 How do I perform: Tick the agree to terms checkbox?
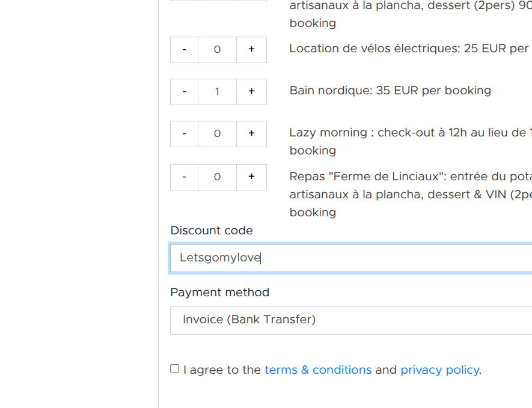[x=174, y=369]
